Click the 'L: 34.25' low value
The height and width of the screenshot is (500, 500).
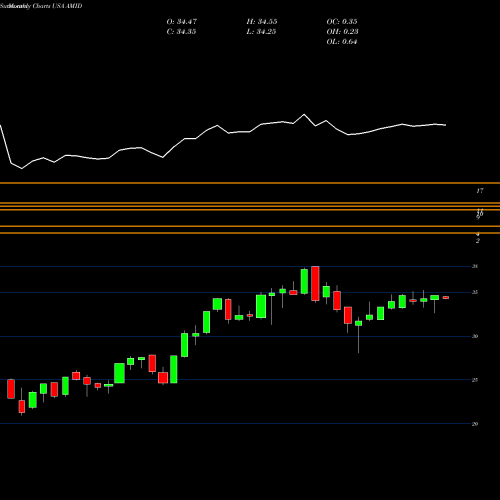[261, 32]
